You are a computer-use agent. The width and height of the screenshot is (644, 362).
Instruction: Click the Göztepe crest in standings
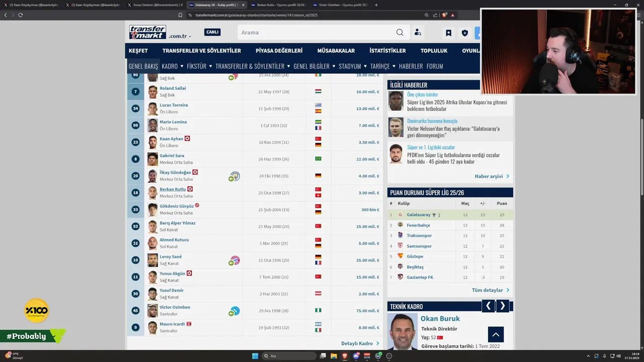coord(400,256)
